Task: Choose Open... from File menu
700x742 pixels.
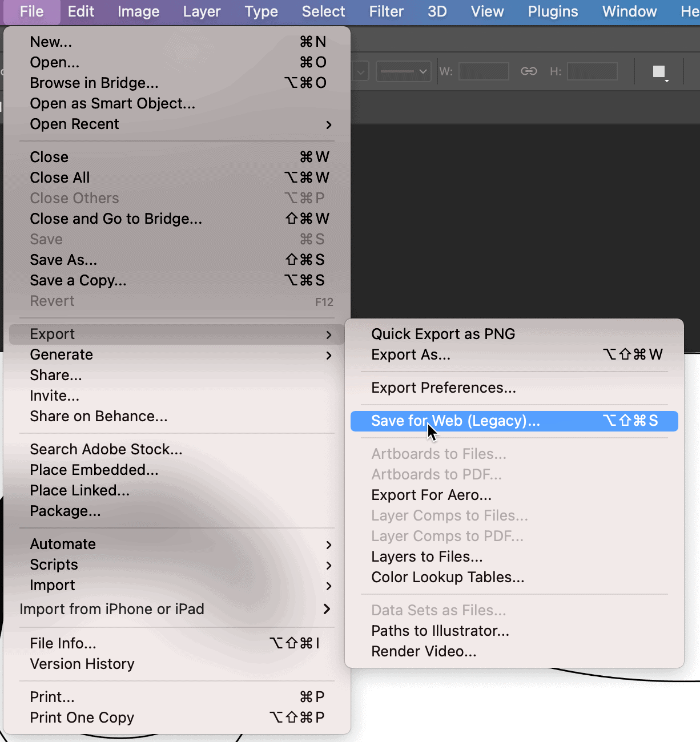Action: click(177, 62)
